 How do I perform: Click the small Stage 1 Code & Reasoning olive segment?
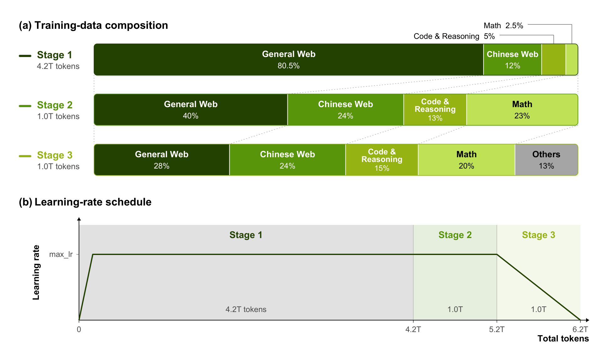coord(554,60)
